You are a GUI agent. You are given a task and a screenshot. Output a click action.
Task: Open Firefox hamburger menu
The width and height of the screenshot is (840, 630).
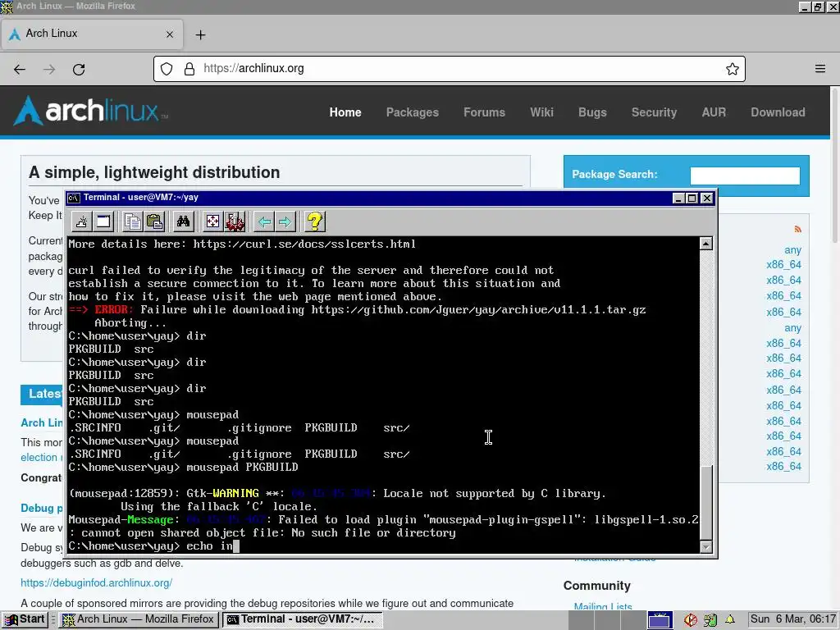(x=820, y=69)
